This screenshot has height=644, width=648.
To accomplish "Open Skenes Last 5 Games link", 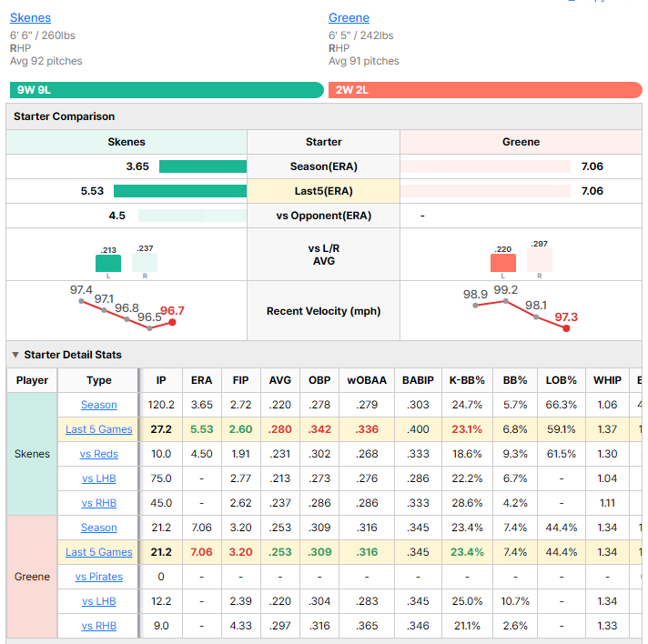I will pyautogui.click(x=99, y=429).
